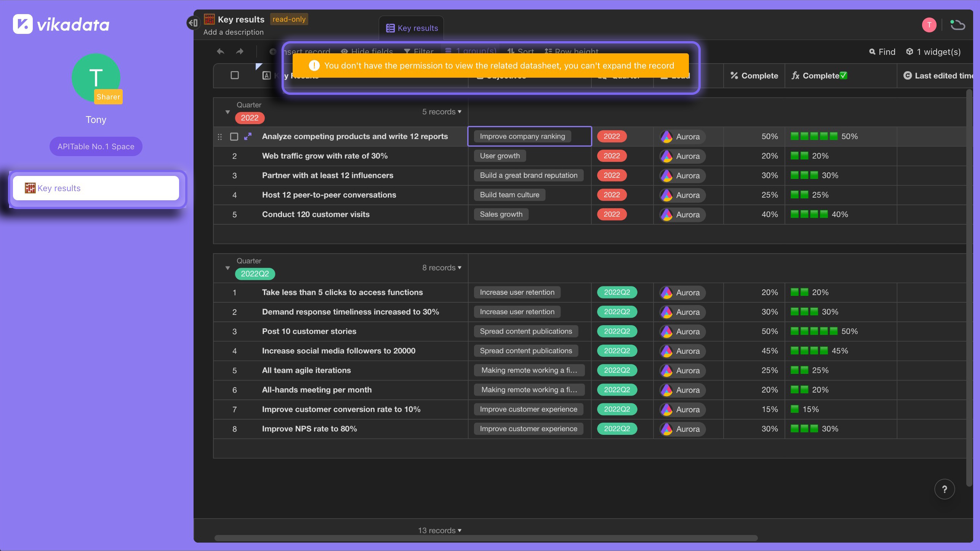
Task: Click the Last edited time column clock icon
Action: [907, 76]
